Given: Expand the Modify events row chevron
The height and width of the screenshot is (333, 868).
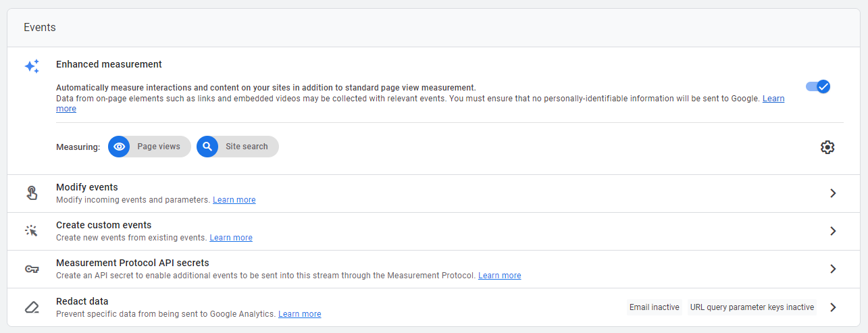Looking at the screenshot, I should pyautogui.click(x=833, y=193).
